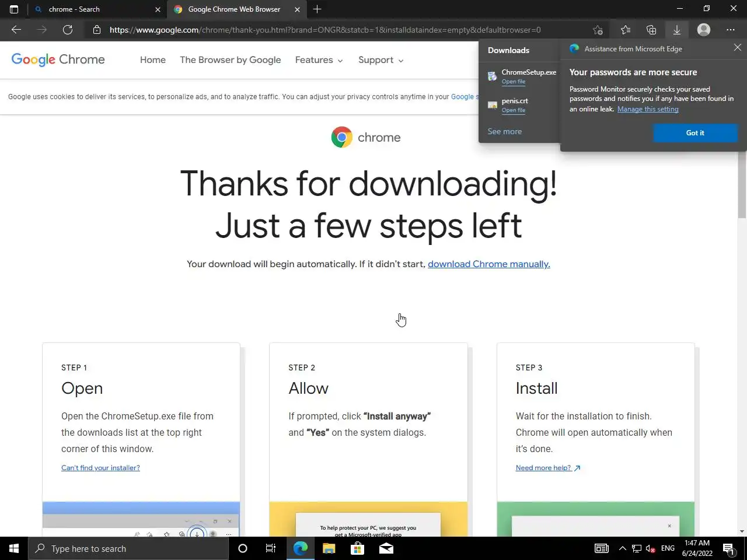Click See more in Downloads panel
Screen dimensions: 747x560
click(505, 132)
